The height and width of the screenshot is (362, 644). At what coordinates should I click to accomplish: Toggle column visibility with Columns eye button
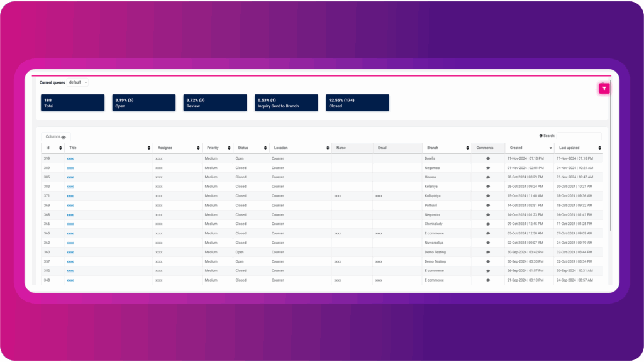pyautogui.click(x=56, y=136)
